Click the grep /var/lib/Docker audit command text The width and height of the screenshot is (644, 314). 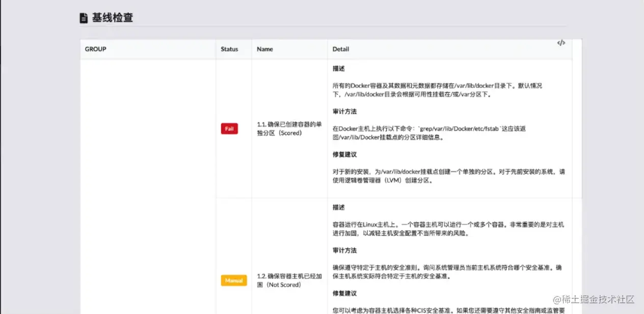pyautogui.click(x=429, y=133)
